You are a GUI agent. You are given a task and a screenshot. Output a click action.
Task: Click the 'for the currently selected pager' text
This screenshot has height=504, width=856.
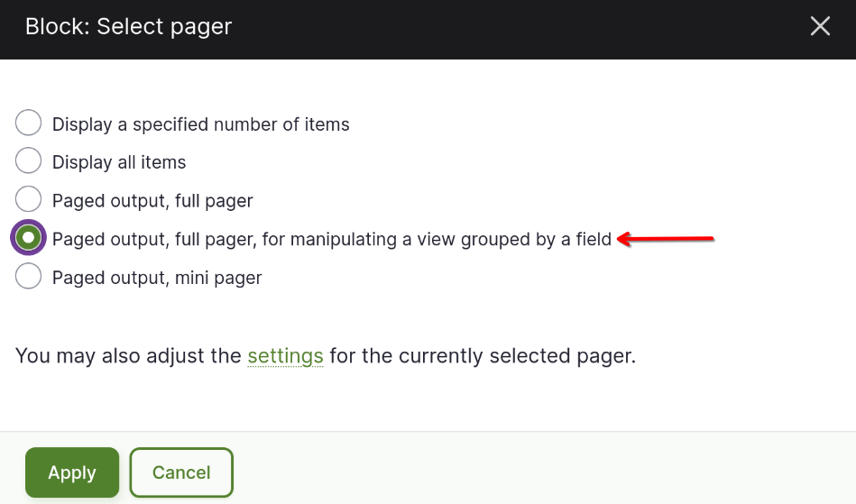coord(483,356)
